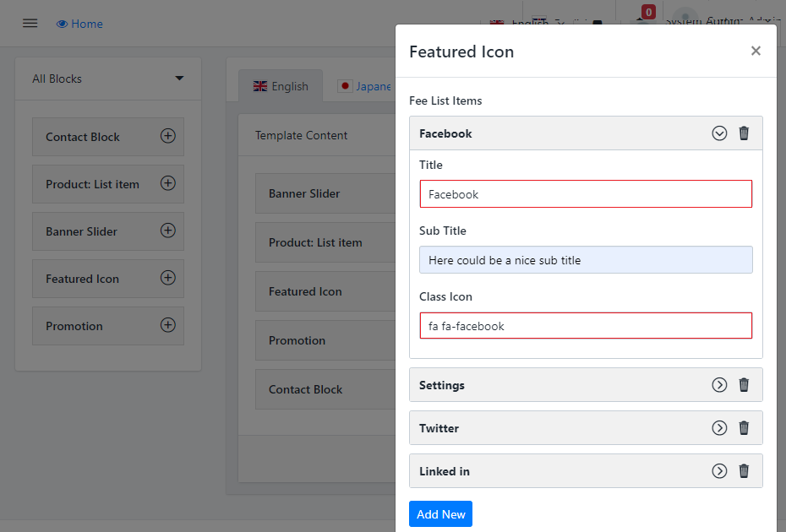786x532 pixels.
Task: Switch to the Japanese language tab
Action: click(365, 86)
